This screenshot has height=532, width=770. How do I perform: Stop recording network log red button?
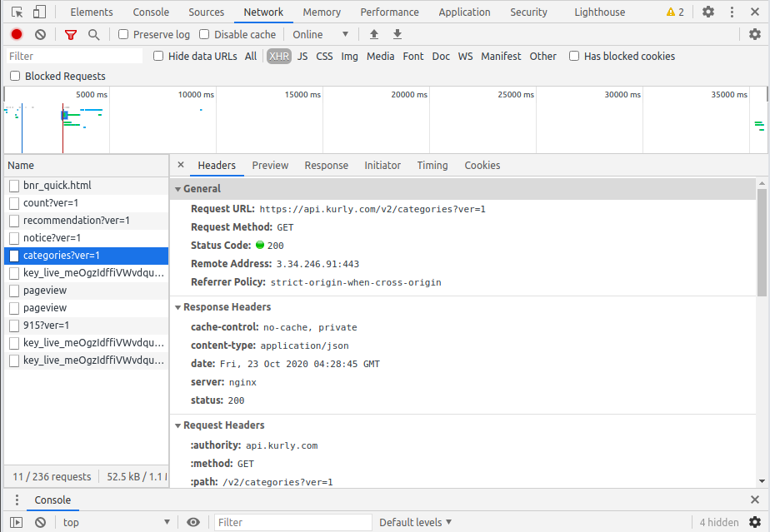point(17,34)
